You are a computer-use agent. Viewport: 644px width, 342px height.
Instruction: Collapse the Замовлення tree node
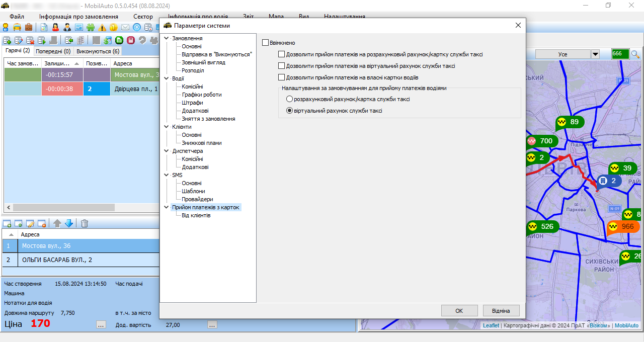(x=167, y=38)
